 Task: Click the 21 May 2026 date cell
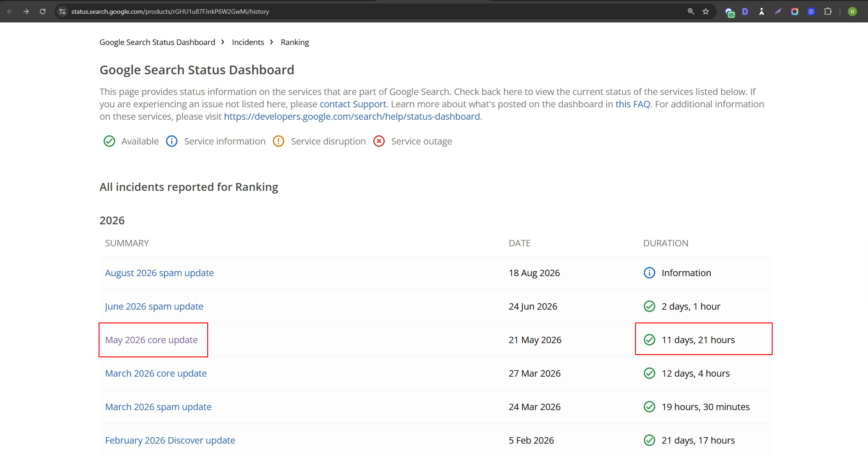(x=535, y=340)
